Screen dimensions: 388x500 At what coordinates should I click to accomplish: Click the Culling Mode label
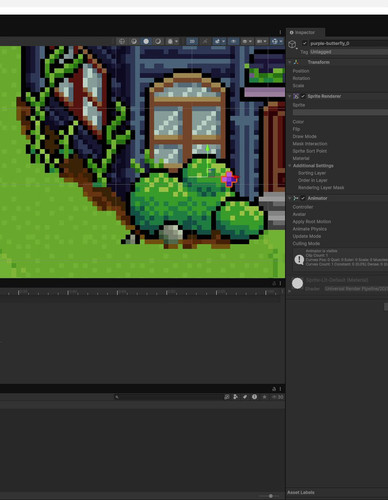[x=306, y=244]
